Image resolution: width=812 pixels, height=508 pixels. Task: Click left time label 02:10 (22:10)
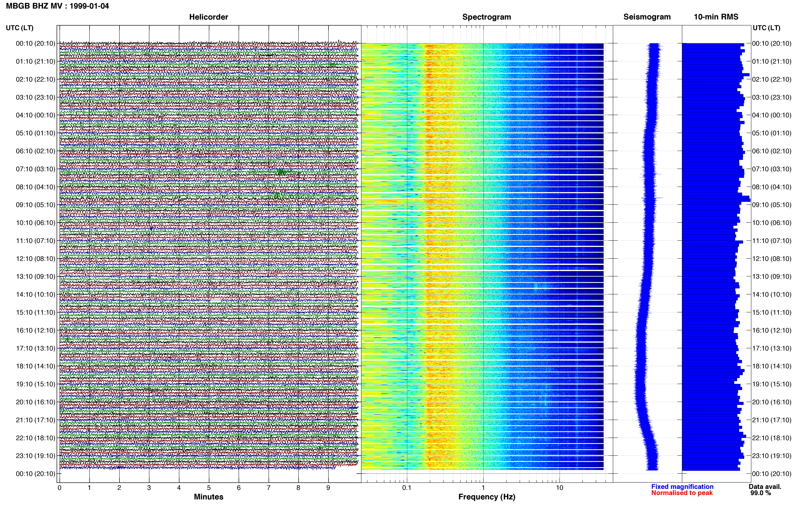click(36, 79)
